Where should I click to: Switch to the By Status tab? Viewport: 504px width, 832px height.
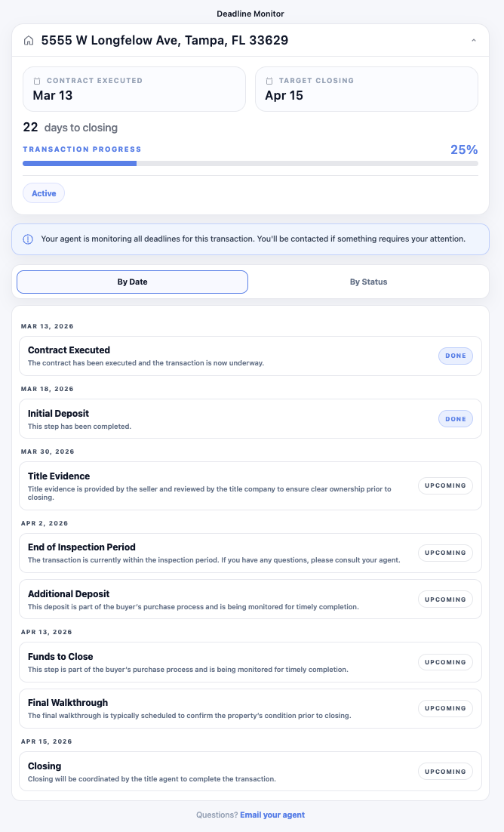[369, 282]
